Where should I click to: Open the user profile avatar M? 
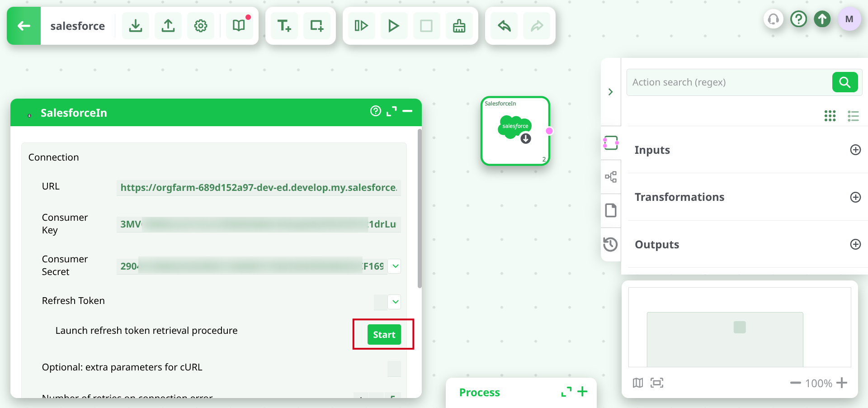(x=849, y=19)
